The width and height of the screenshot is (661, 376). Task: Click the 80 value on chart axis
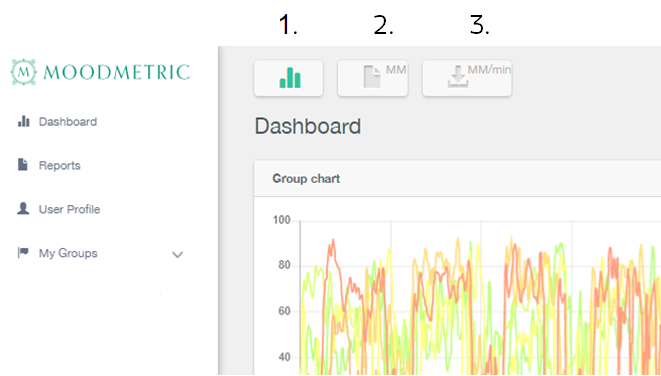tap(285, 265)
